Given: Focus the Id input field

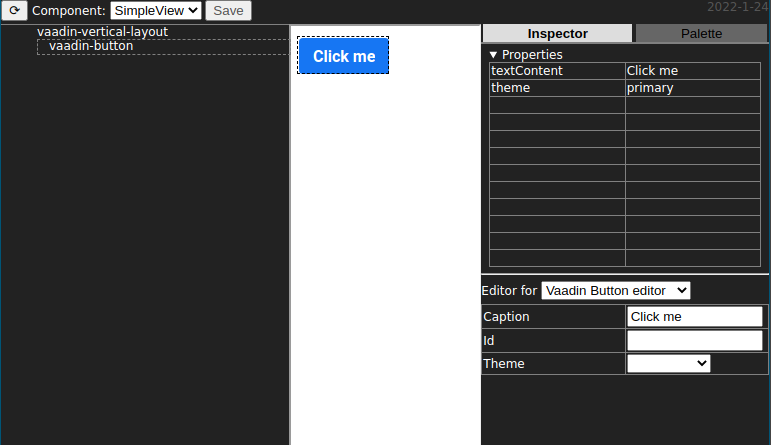Looking at the screenshot, I should (x=694, y=341).
